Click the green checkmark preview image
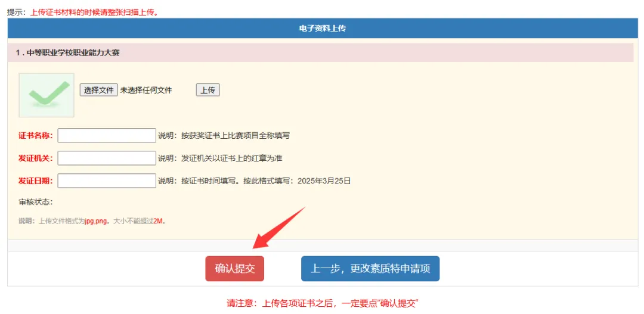 pyautogui.click(x=47, y=95)
